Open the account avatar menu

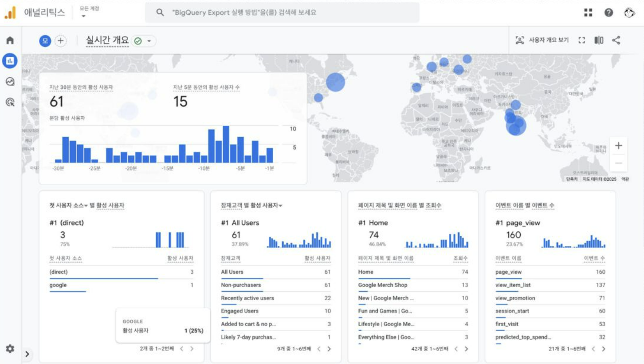[x=629, y=12]
